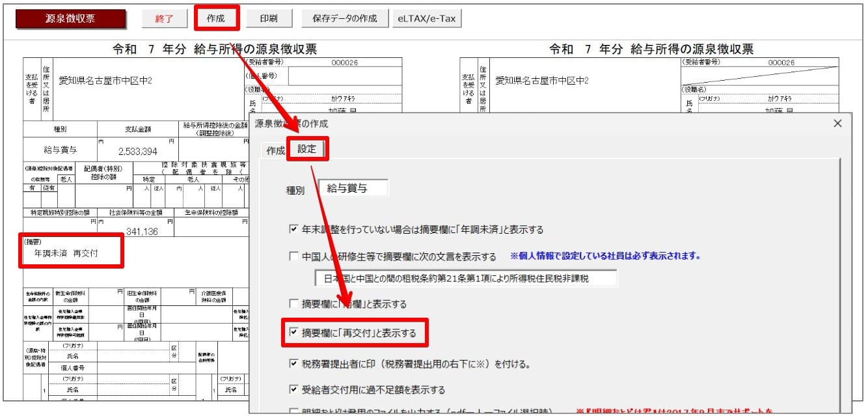The image size is (868, 416).
Task: Click the 源泉徴収票 title button
Action: click(x=70, y=19)
